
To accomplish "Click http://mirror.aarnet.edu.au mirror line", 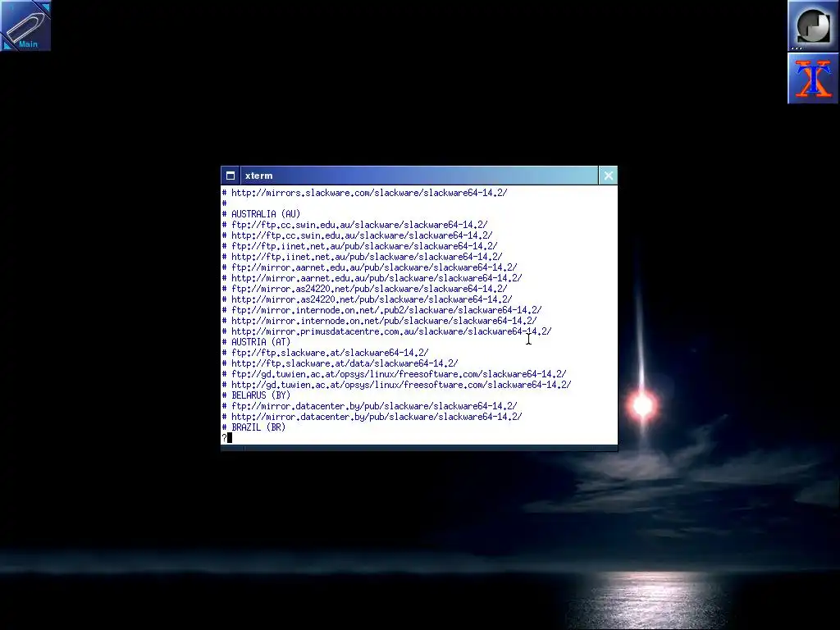I will (x=372, y=278).
